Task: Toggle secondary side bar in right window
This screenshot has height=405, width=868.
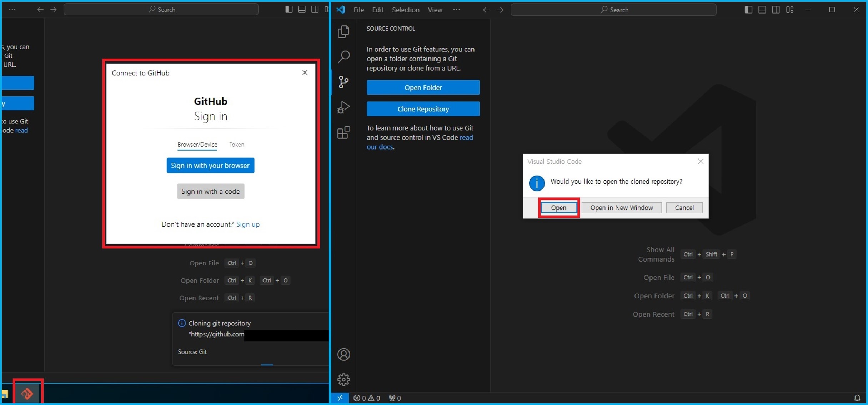Action: coord(776,10)
